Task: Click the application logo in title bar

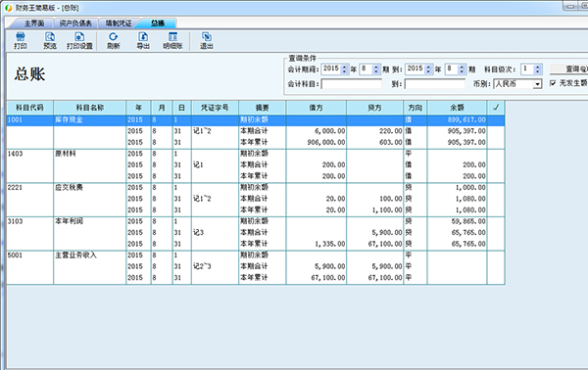Action: click(8, 8)
